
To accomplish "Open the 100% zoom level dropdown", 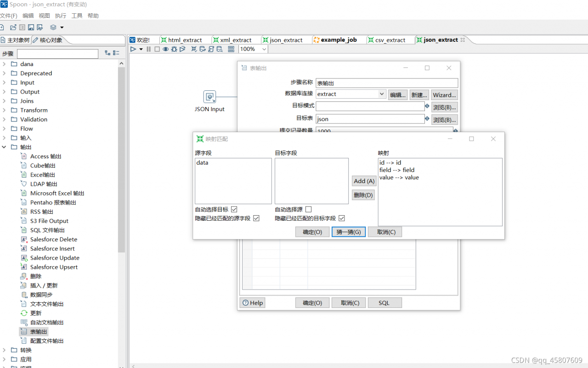I will tap(264, 49).
